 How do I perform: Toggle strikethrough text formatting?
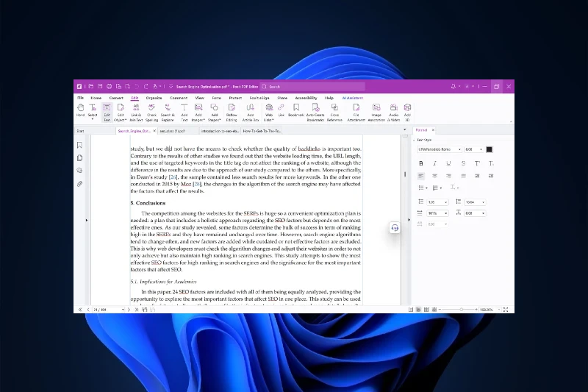tap(463, 163)
